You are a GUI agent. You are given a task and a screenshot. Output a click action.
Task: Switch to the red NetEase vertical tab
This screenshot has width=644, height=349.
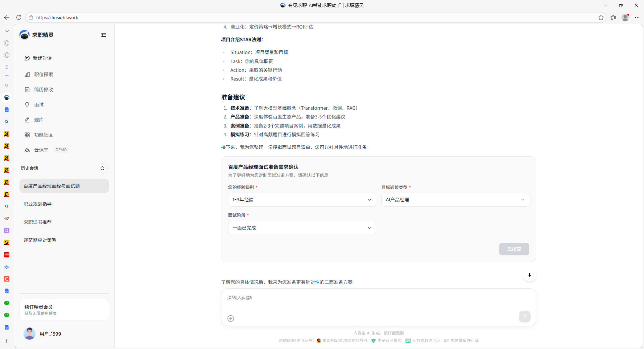tap(7, 255)
